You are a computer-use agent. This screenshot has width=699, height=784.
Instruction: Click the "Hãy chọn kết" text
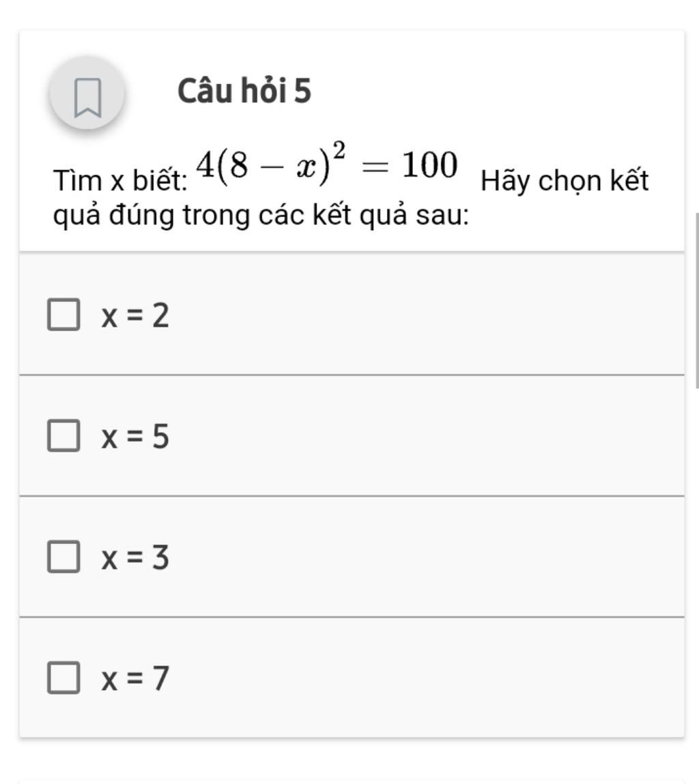coord(565,181)
